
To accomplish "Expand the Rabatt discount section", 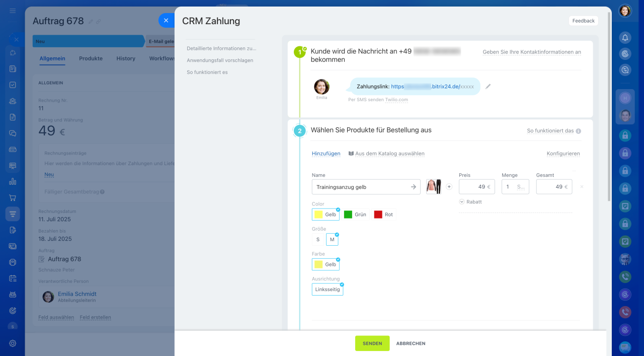I will 470,202.
